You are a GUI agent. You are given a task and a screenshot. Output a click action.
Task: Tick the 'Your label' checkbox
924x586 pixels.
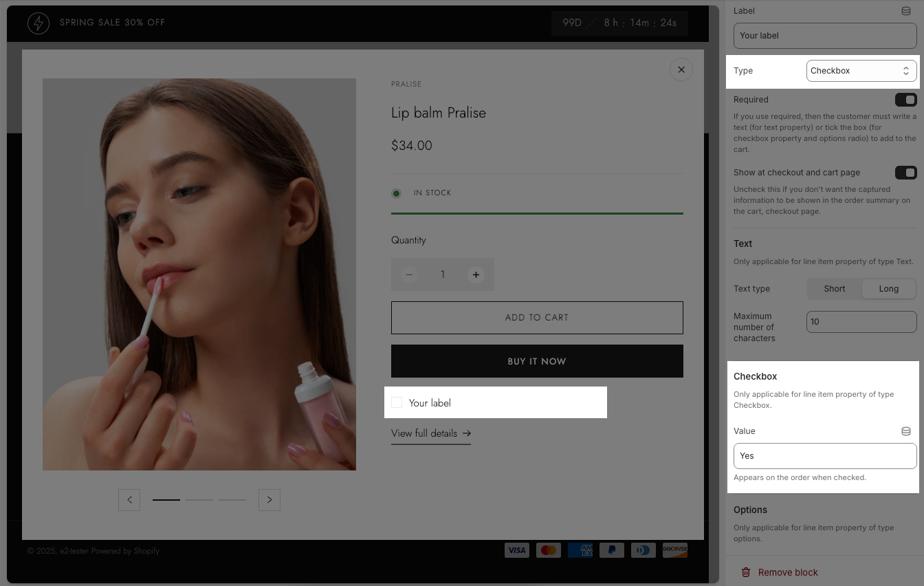[x=397, y=402]
